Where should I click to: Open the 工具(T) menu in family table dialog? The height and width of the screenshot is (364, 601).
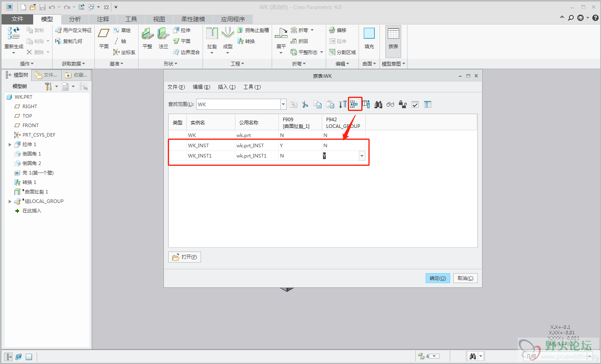click(x=252, y=87)
